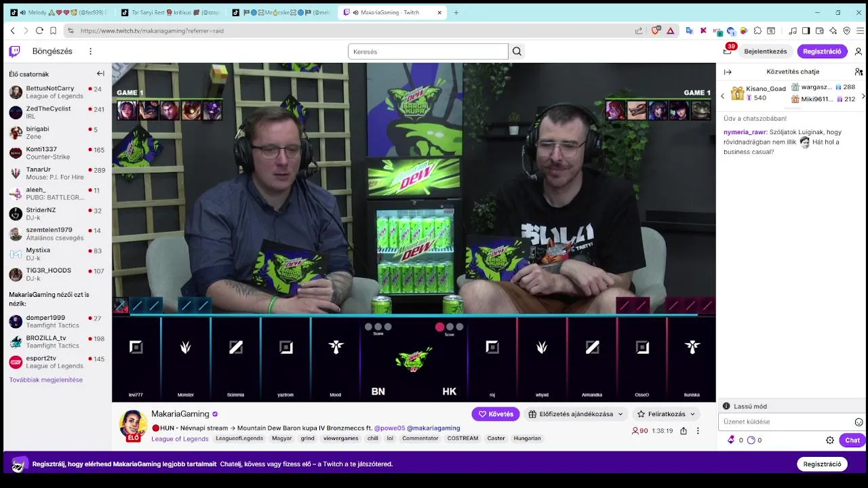Open the user profile icon menu
This screenshot has height=488, width=868.
(858, 52)
